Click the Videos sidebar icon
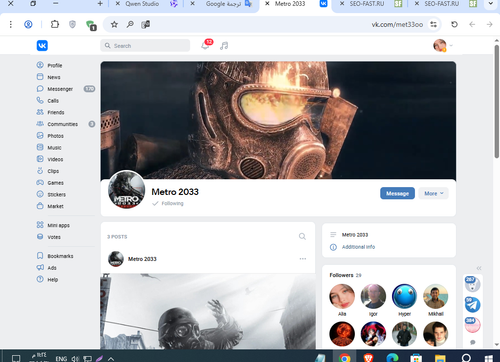Screen dimensions: 500x362 tap(40, 159)
